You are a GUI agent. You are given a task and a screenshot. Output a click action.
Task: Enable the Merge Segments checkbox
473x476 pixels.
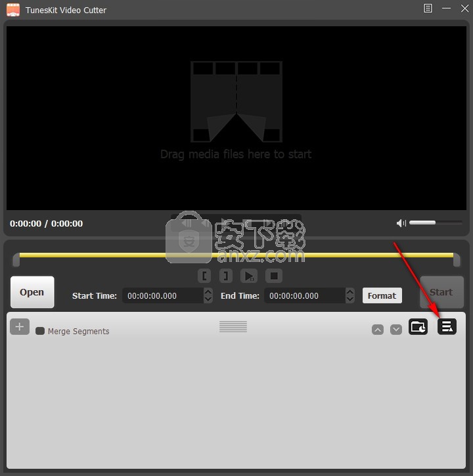40,331
